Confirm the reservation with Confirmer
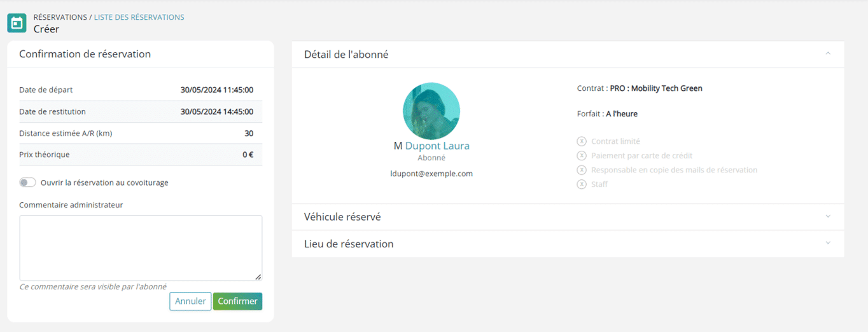Viewport: 868px width, 332px height. (237, 301)
